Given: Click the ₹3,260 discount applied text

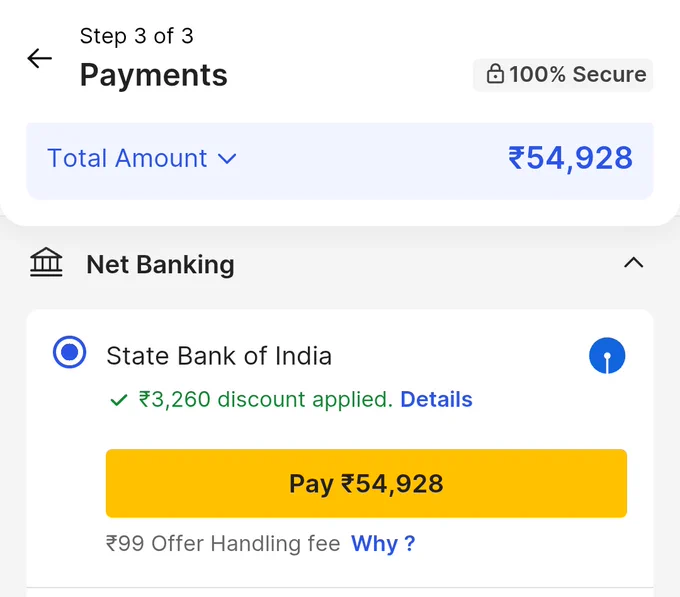Looking at the screenshot, I should tap(265, 399).
